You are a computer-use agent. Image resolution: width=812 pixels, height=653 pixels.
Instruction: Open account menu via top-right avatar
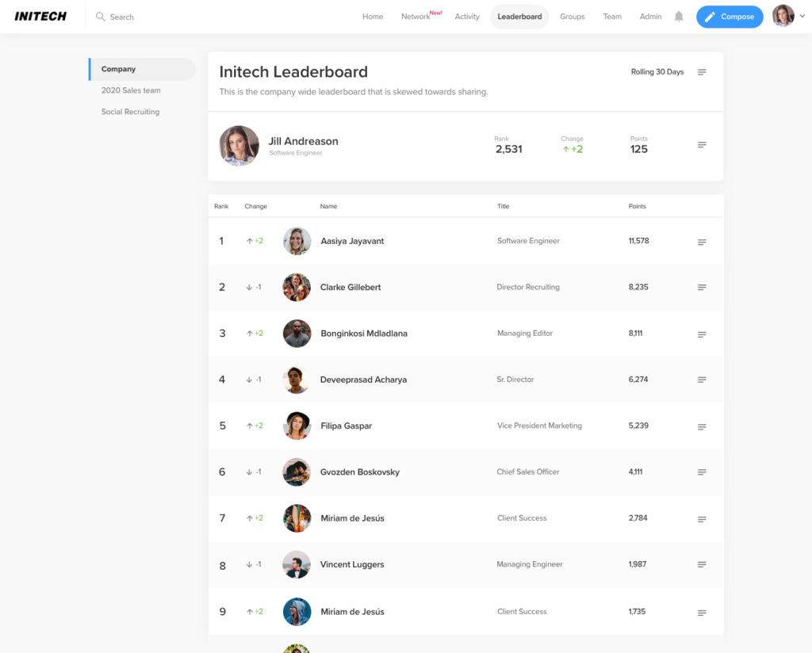783,16
